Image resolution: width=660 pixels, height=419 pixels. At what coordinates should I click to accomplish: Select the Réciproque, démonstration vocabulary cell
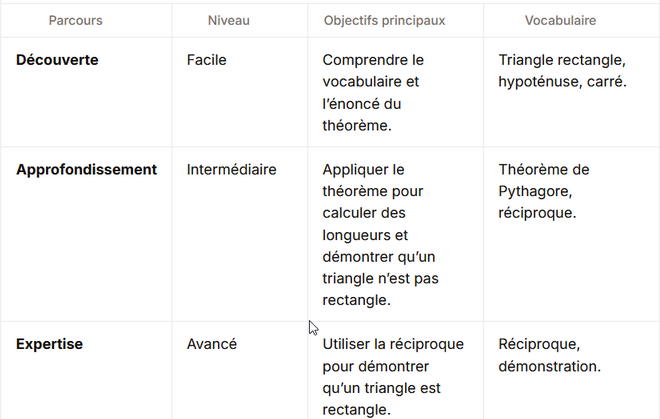[x=549, y=355]
